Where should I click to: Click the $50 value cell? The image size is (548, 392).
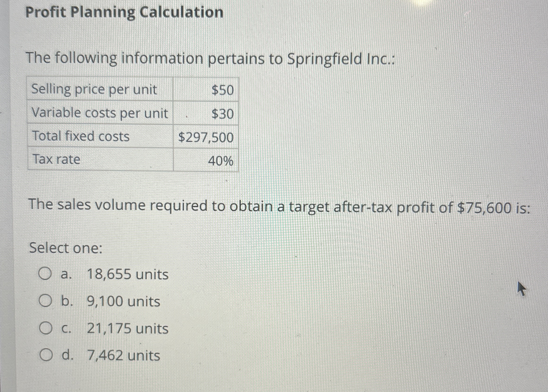[222, 90]
